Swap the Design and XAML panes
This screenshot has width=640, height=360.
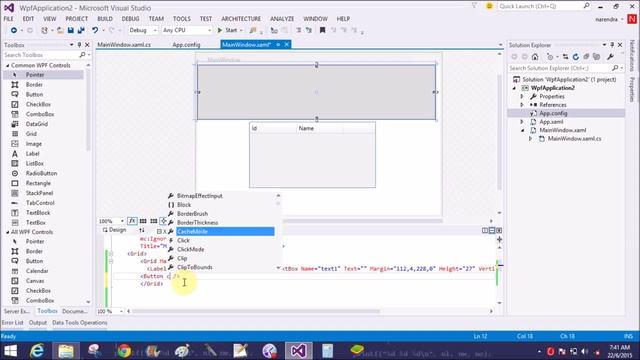click(142, 230)
